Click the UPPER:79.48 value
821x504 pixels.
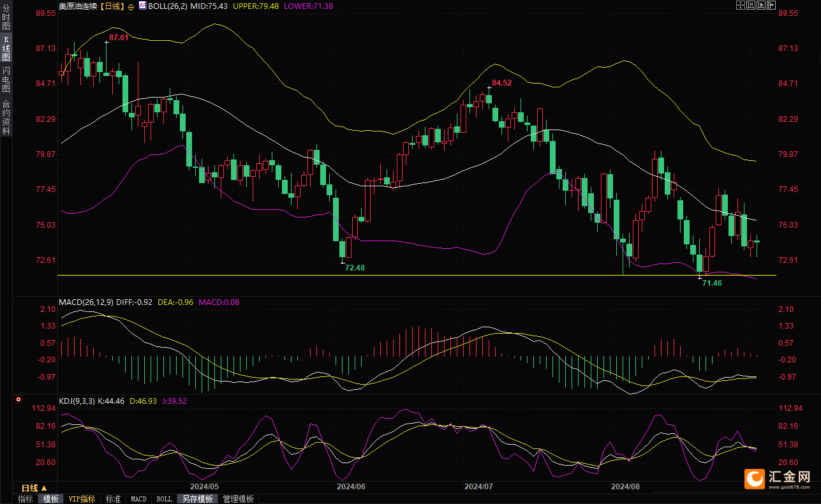[x=257, y=6]
